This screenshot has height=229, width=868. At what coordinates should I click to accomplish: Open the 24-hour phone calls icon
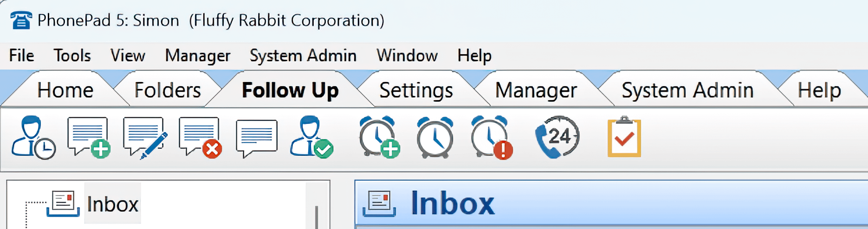click(557, 137)
